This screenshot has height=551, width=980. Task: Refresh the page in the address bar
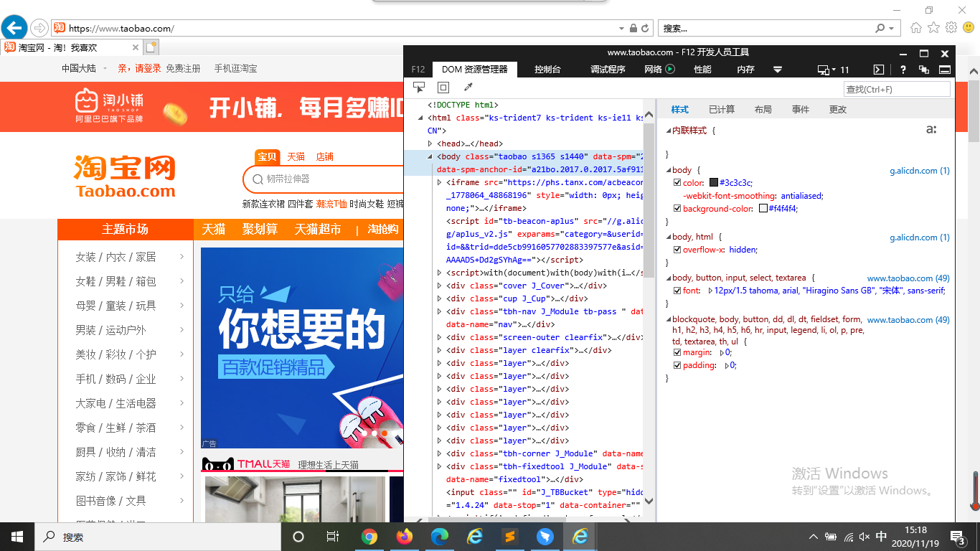[x=645, y=29]
